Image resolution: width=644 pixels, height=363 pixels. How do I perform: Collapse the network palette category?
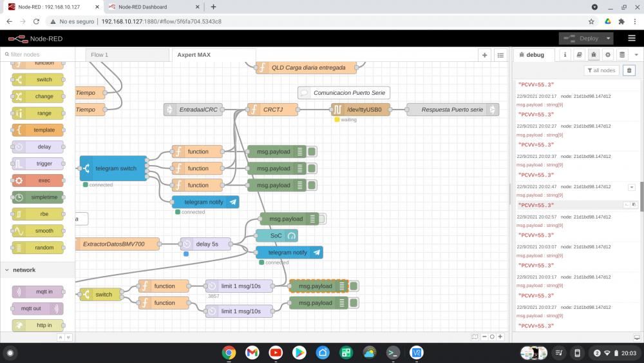(x=37, y=270)
